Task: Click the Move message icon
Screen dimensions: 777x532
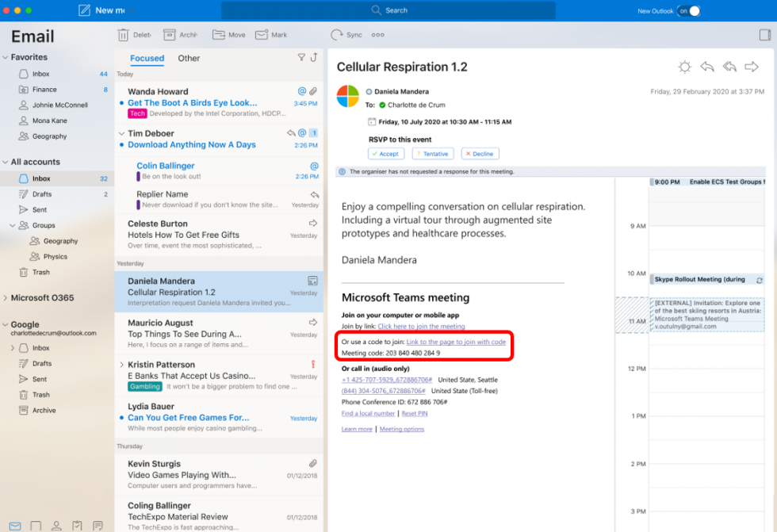Action: (220, 34)
